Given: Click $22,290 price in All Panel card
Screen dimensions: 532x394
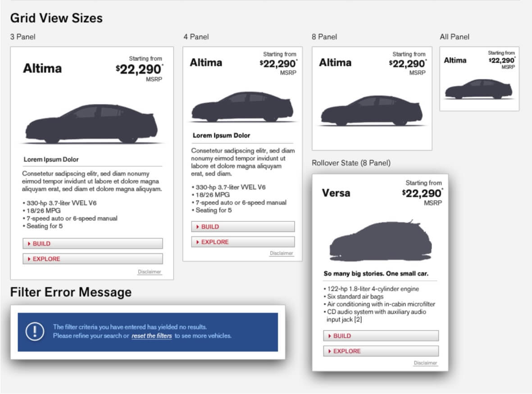Looking at the screenshot, I should pyautogui.click(x=501, y=60).
